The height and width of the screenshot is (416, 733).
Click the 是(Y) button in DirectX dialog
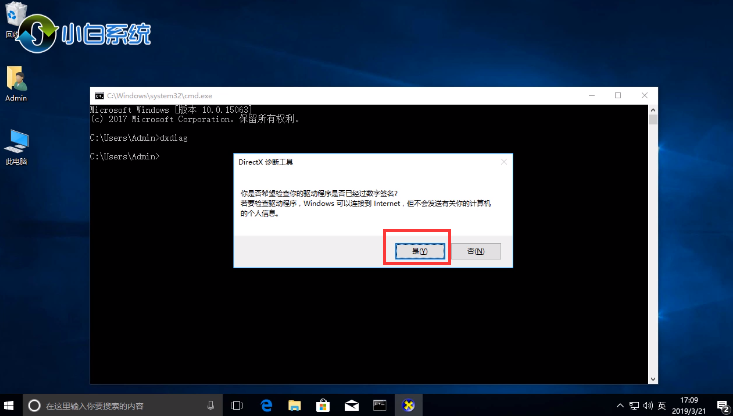(418, 251)
